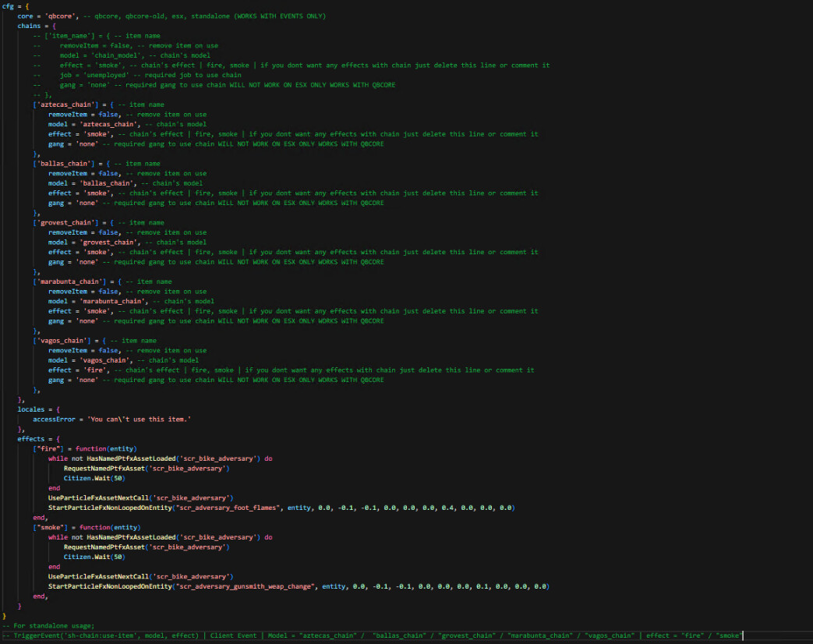Screen dimensions: 813x644
Task: Click removeItem under the aztecas_chain entry
Action: pyautogui.click(x=67, y=115)
